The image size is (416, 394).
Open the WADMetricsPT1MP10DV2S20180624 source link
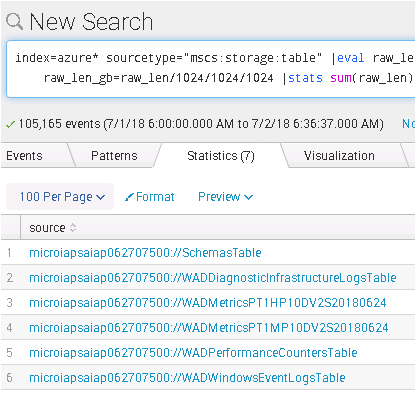[x=209, y=328]
